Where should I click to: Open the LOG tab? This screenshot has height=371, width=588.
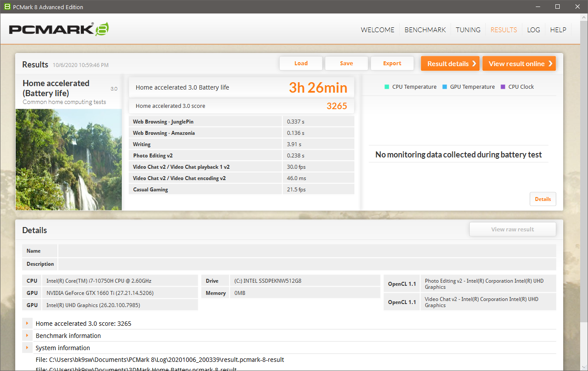coord(534,30)
